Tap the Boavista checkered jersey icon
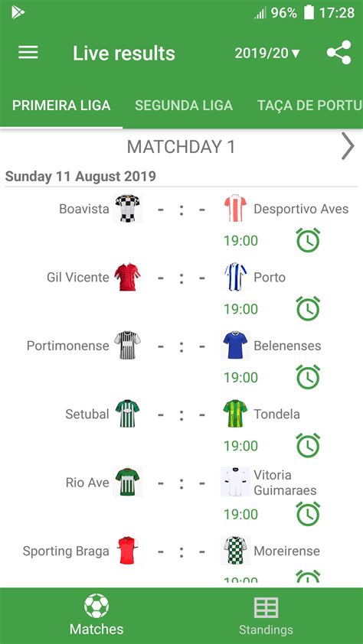Screen dimensions: 363x644 coord(127,208)
